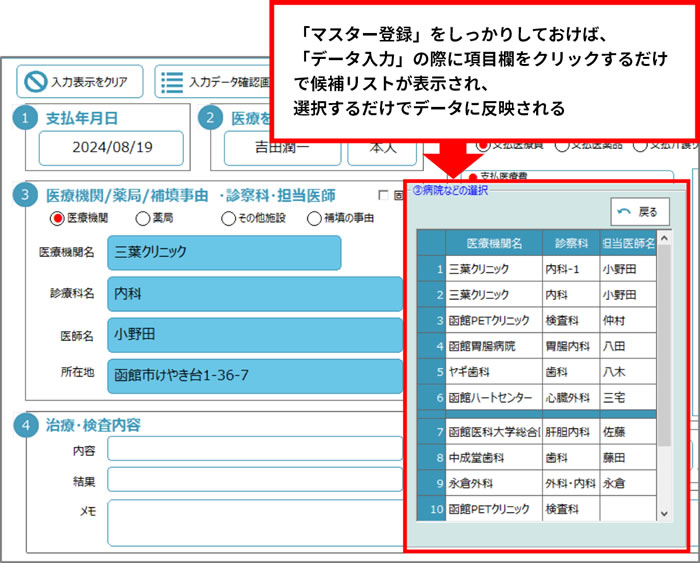Select row 9 永倉外科
This screenshot has height=563, width=700.
pos(537,483)
